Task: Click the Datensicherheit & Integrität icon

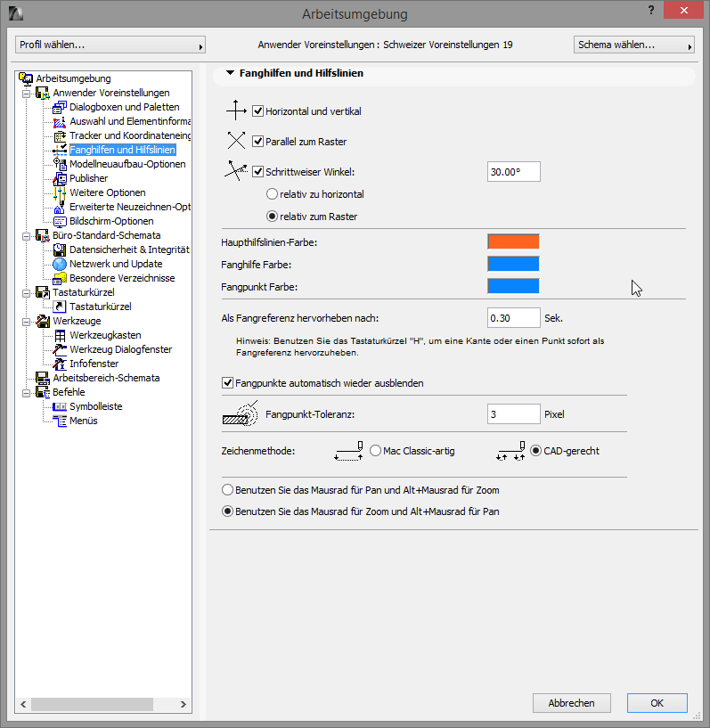Action: point(60,249)
